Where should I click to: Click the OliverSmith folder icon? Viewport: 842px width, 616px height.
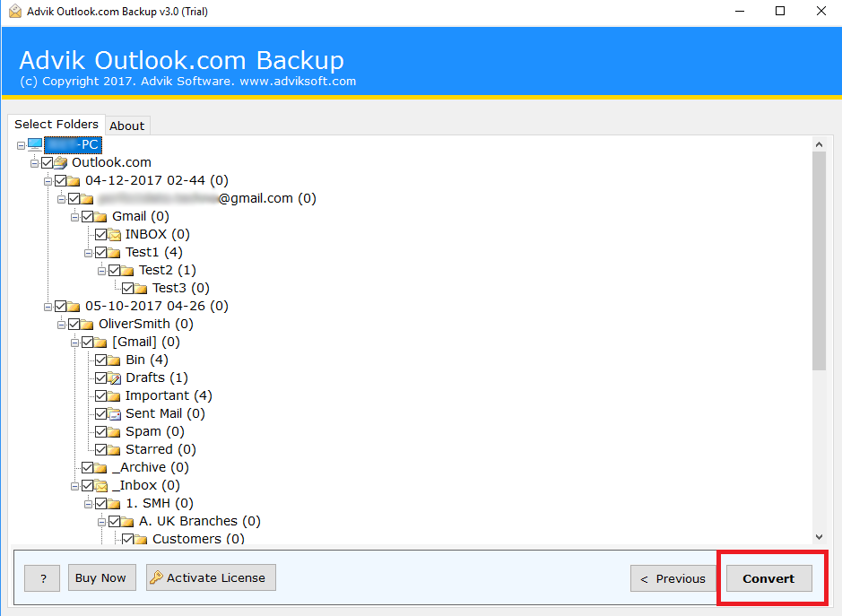tap(87, 325)
